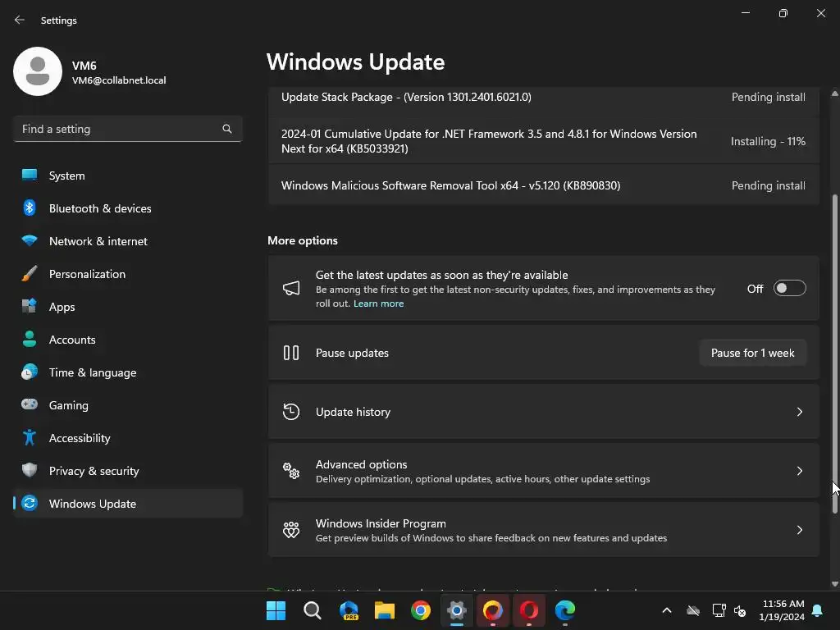Open Windows Insider Program title
The height and width of the screenshot is (630, 840).
(x=381, y=523)
